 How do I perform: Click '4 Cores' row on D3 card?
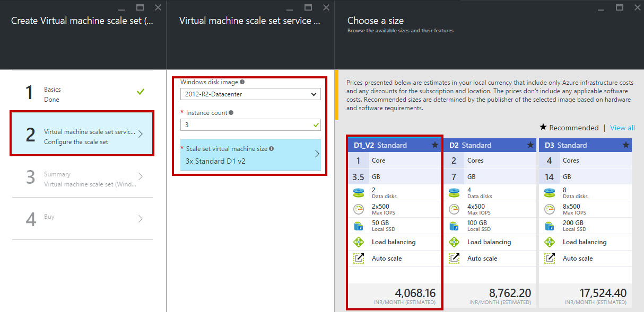[585, 161]
